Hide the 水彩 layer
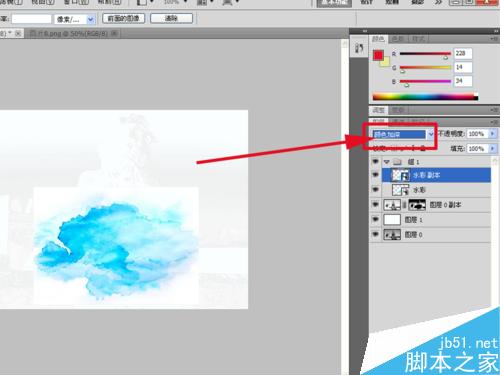The image size is (500, 375). [375, 189]
